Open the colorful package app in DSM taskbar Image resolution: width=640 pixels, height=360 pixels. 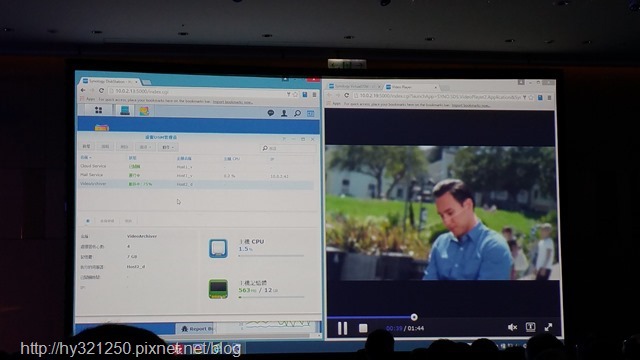click(144, 111)
